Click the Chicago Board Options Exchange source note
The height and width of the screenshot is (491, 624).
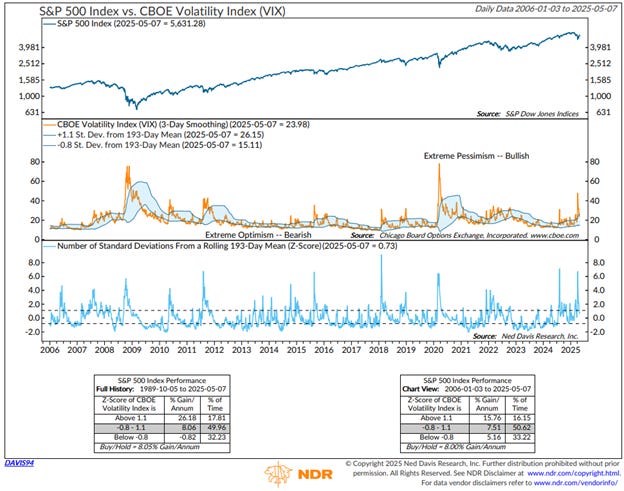click(465, 236)
